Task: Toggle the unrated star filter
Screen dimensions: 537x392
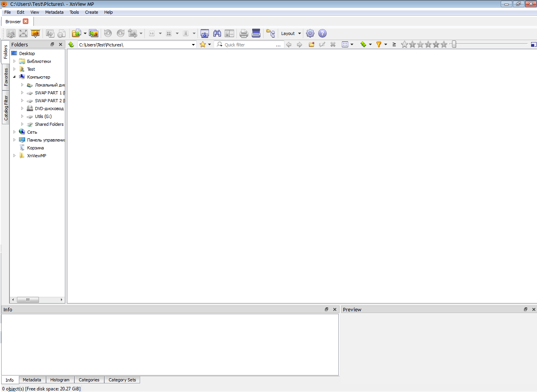Action: tap(404, 44)
